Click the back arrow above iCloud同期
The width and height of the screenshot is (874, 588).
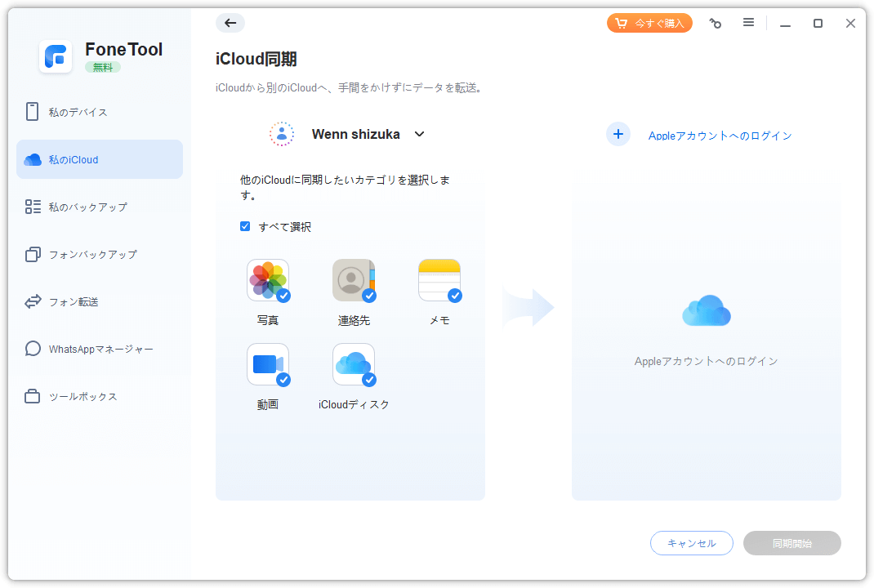(x=230, y=23)
